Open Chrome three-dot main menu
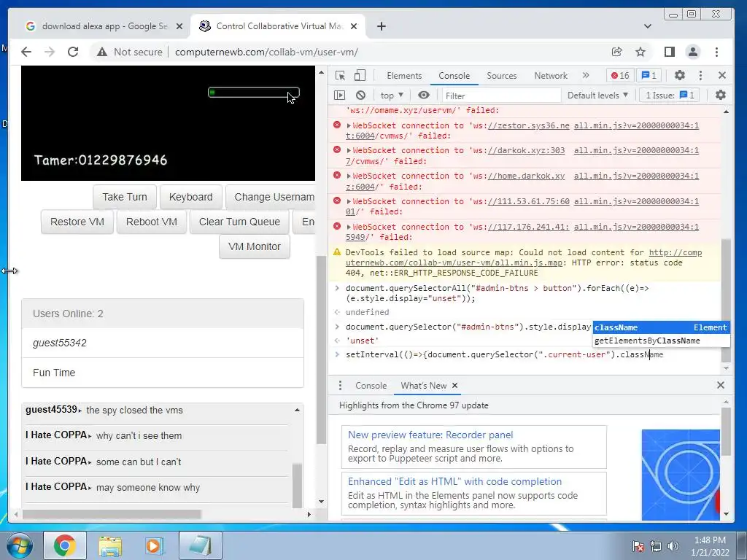 (x=716, y=52)
